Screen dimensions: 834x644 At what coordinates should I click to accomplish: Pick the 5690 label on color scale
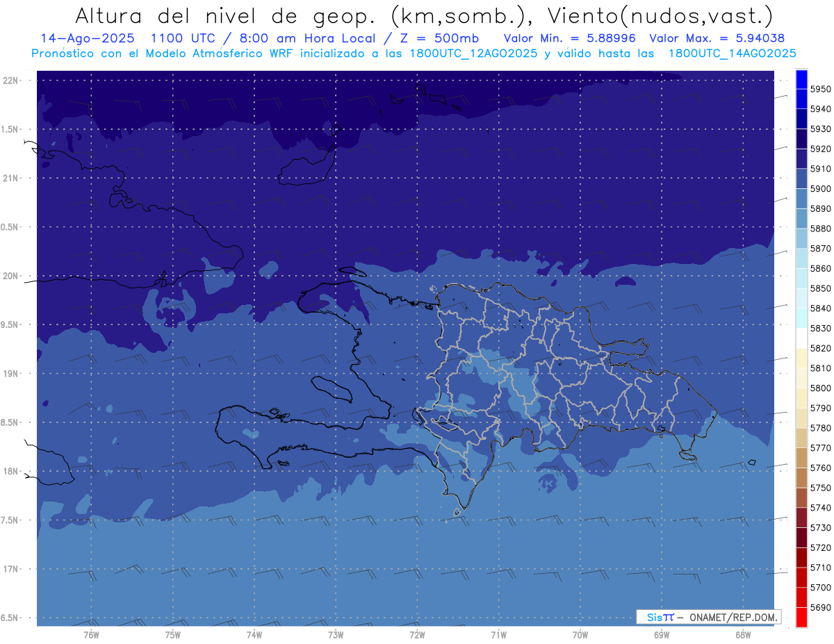tap(820, 607)
